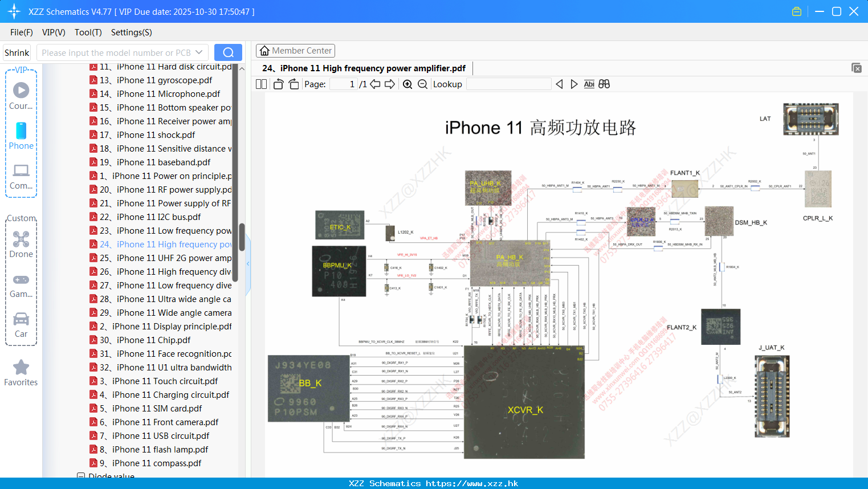Open 5 iPhone 11 SIM card.pdf
The image size is (868, 489).
(145, 409)
